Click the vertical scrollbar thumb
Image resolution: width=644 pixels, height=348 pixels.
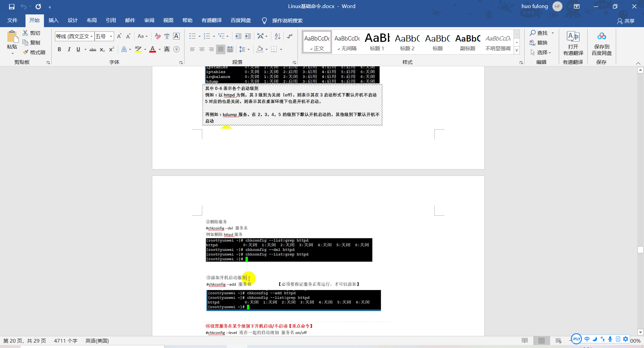640,250
